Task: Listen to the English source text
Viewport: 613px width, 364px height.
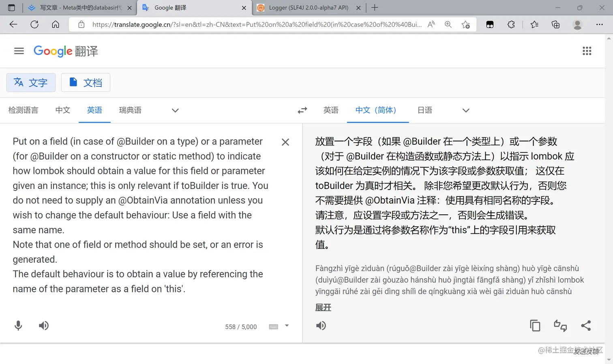Action: pos(44,325)
